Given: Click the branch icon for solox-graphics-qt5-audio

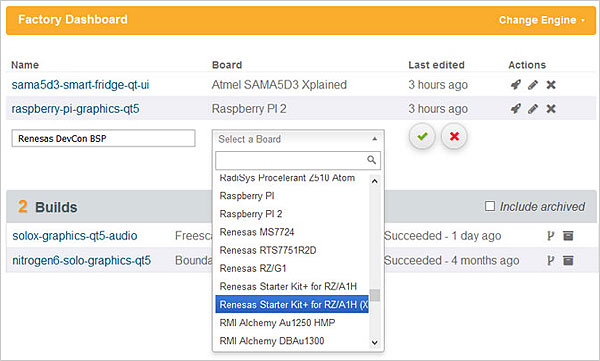Looking at the screenshot, I should tap(551, 236).
